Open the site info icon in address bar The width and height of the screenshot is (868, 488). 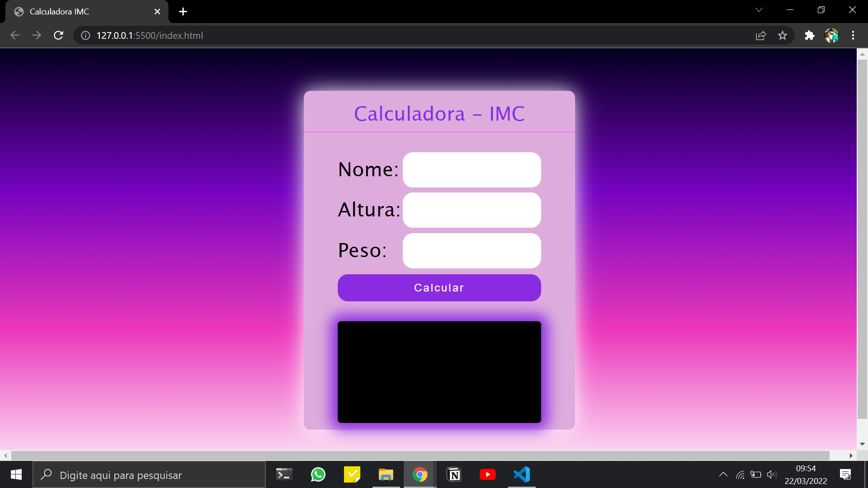pos(85,35)
